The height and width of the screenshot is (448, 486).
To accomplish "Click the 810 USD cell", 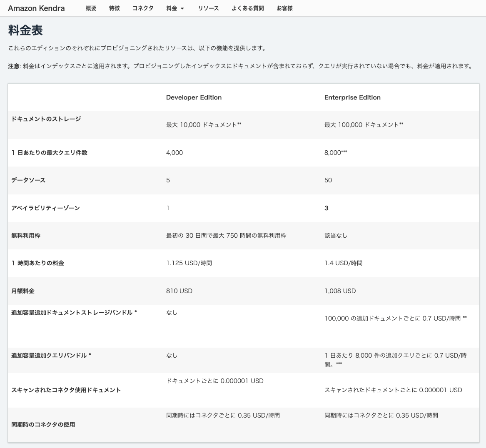I will pos(179,291).
